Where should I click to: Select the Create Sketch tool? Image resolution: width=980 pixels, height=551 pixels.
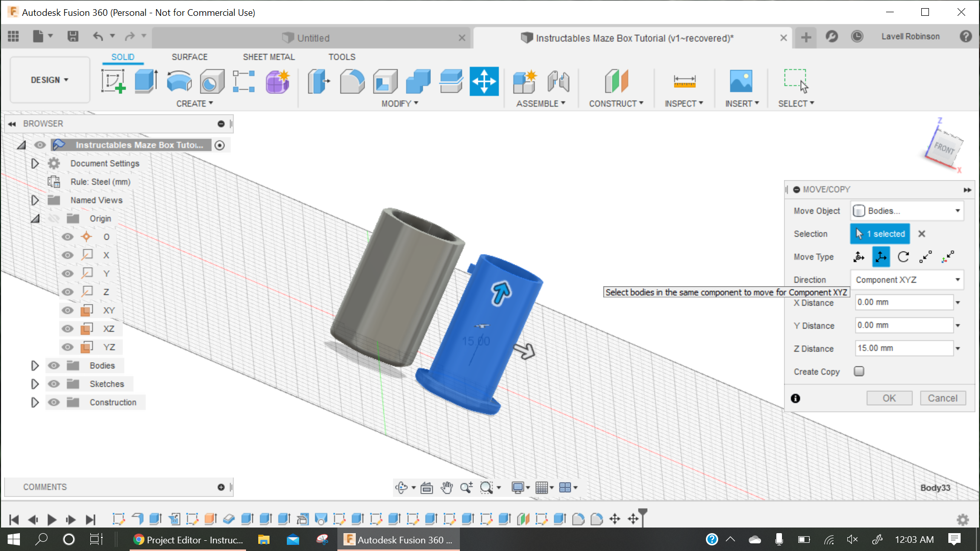click(113, 82)
